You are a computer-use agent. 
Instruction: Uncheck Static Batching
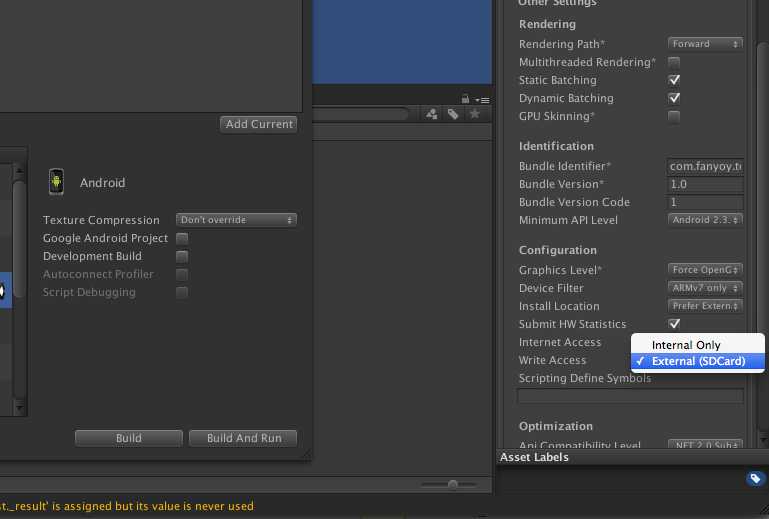point(674,80)
